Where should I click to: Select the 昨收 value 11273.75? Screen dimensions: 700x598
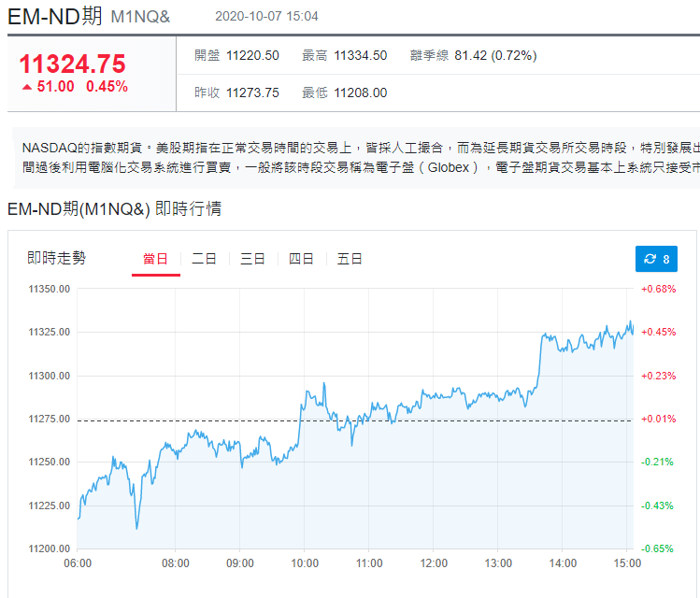point(252,93)
